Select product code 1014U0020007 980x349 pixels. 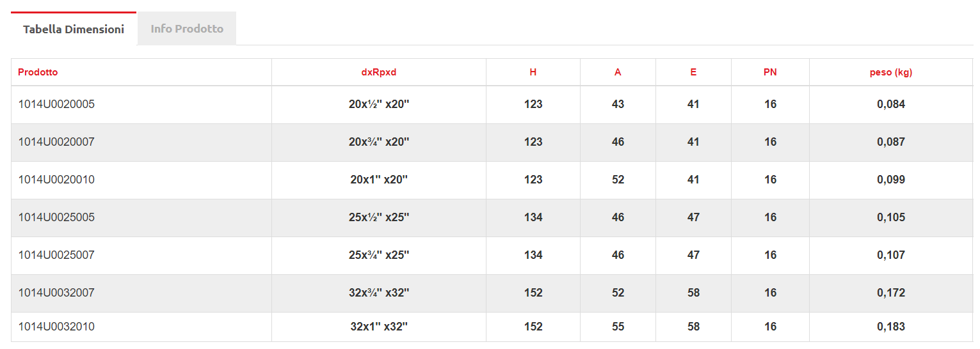point(56,142)
